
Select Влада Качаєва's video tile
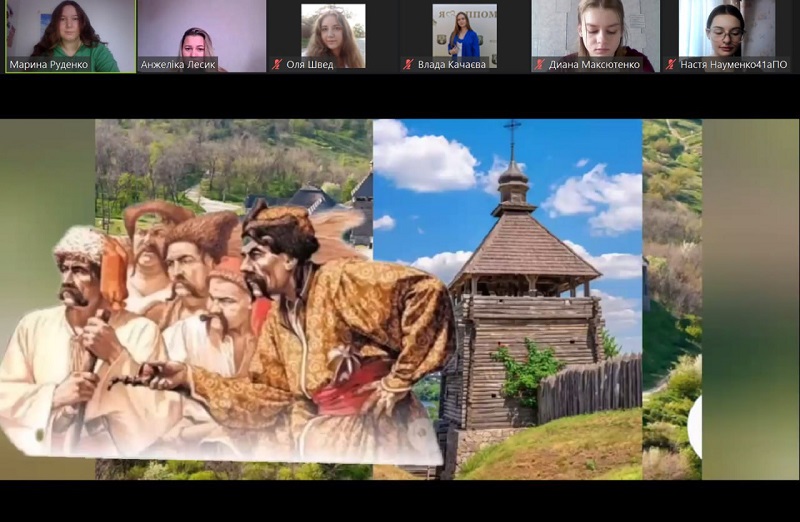(x=464, y=36)
